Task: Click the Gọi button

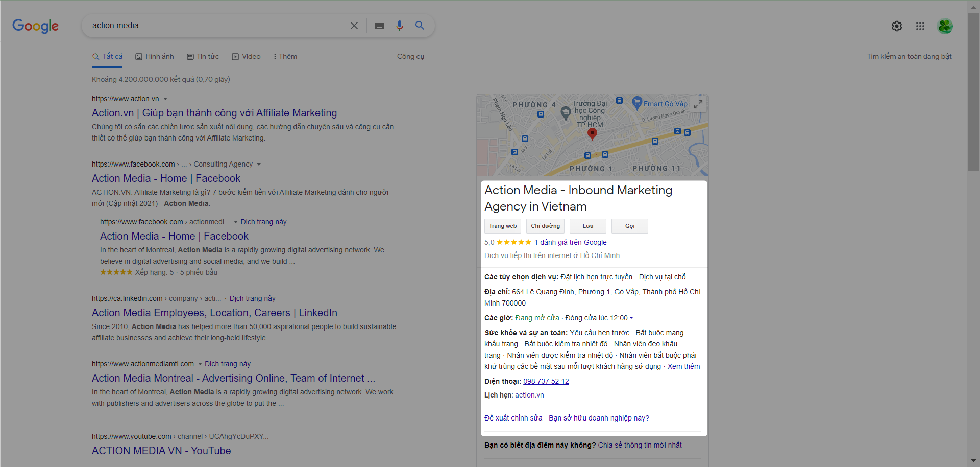Action: tap(630, 226)
